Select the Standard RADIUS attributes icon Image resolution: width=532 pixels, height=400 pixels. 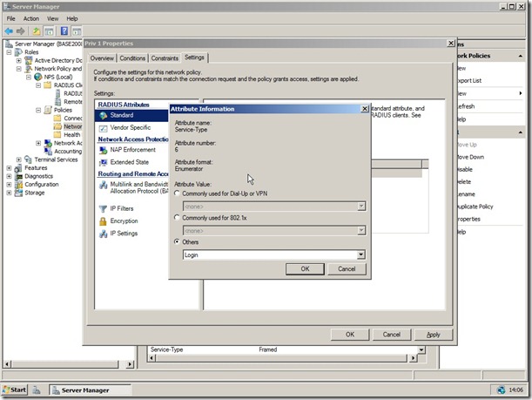pyautogui.click(x=103, y=115)
